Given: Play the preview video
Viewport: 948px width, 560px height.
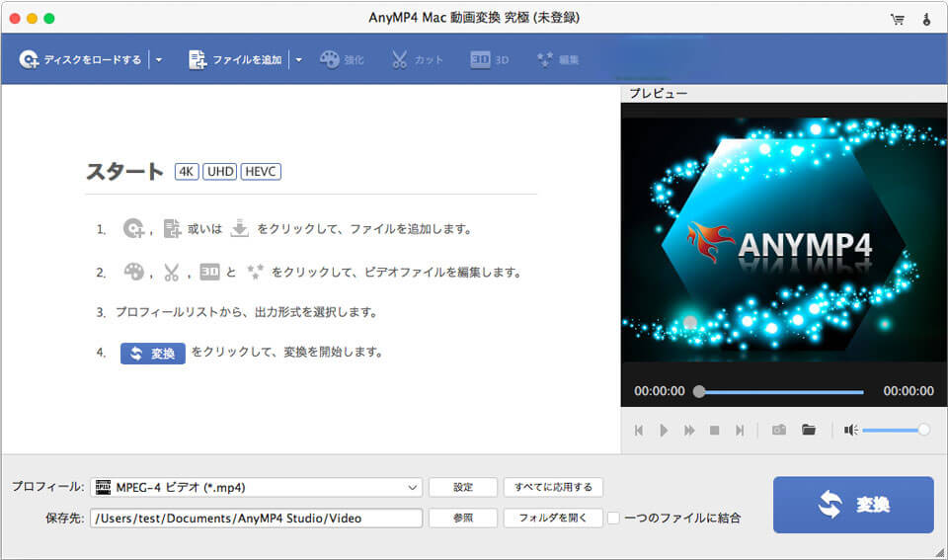Looking at the screenshot, I should [664, 430].
